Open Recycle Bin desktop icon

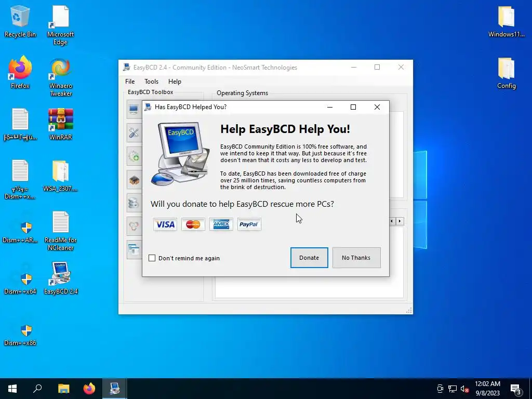pos(20,21)
